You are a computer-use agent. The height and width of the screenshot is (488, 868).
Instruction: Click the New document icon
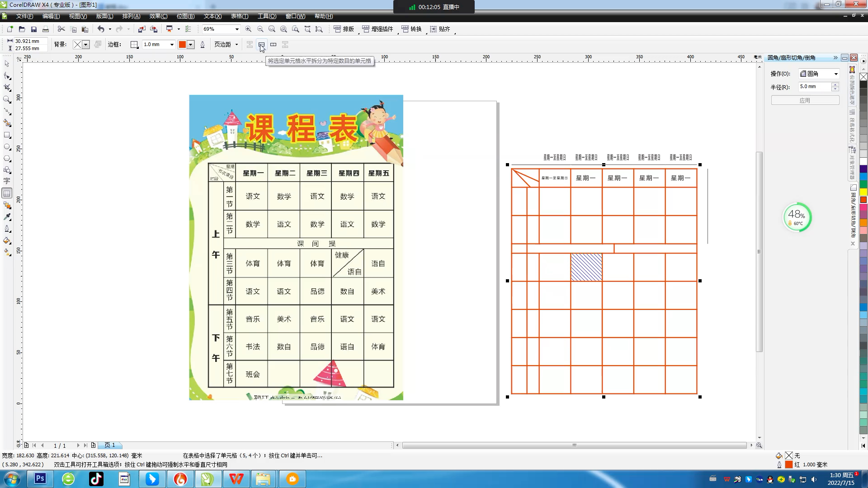pos(10,29)
